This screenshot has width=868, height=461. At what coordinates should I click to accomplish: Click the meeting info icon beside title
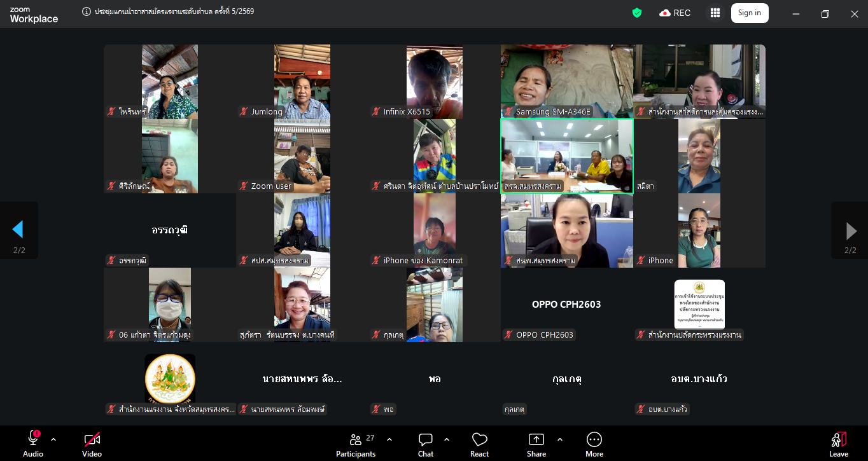point(87,11)
